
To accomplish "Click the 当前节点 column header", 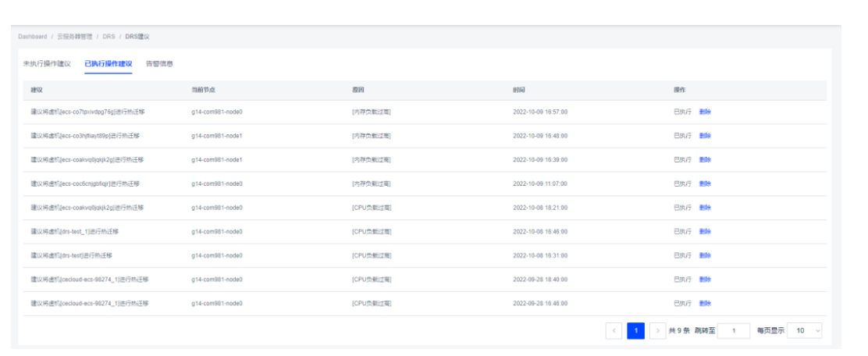I will pos(203,90).
